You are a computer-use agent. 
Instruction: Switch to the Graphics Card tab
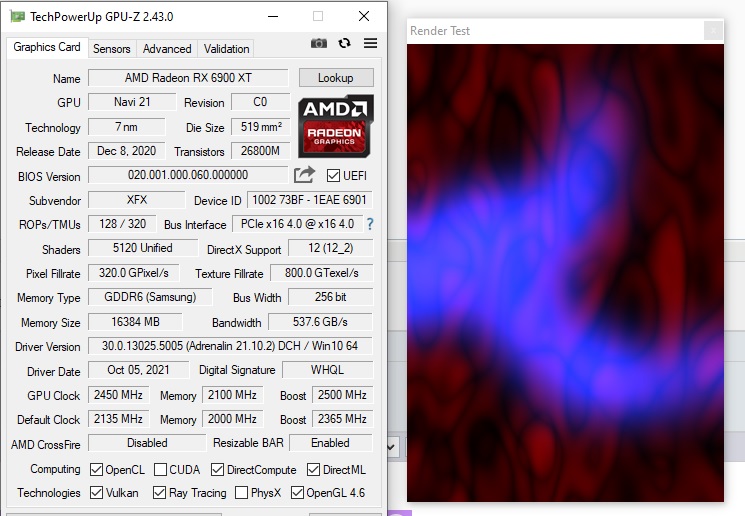(47, 47)
